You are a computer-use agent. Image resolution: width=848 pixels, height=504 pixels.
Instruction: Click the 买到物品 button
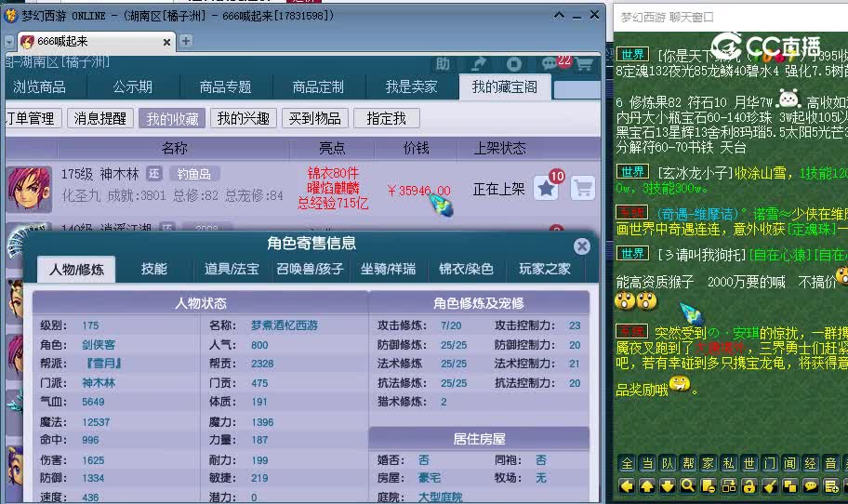315,118
